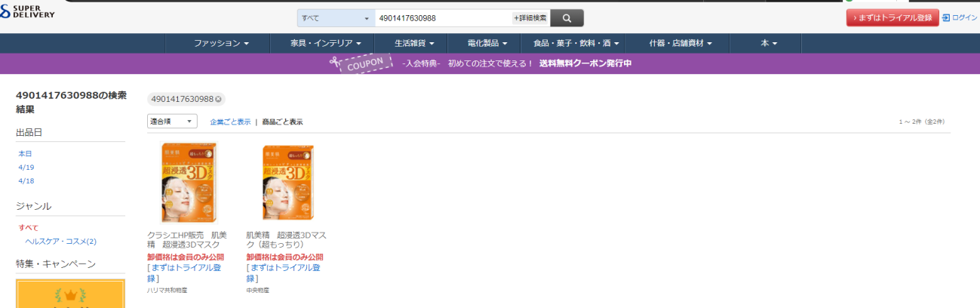Open the すべて category dropdown
The height and width of the screenshot is (308, 980).
336,18
